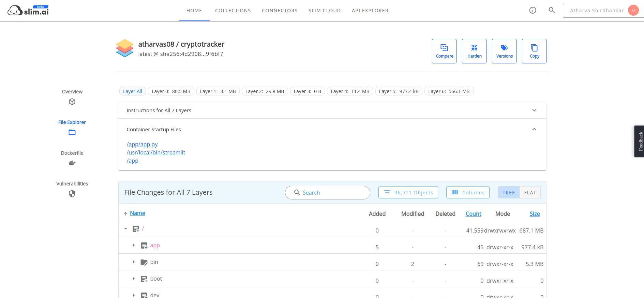Open the File Explorer section label
Screen dimensions: 644x298
(72, 122)
